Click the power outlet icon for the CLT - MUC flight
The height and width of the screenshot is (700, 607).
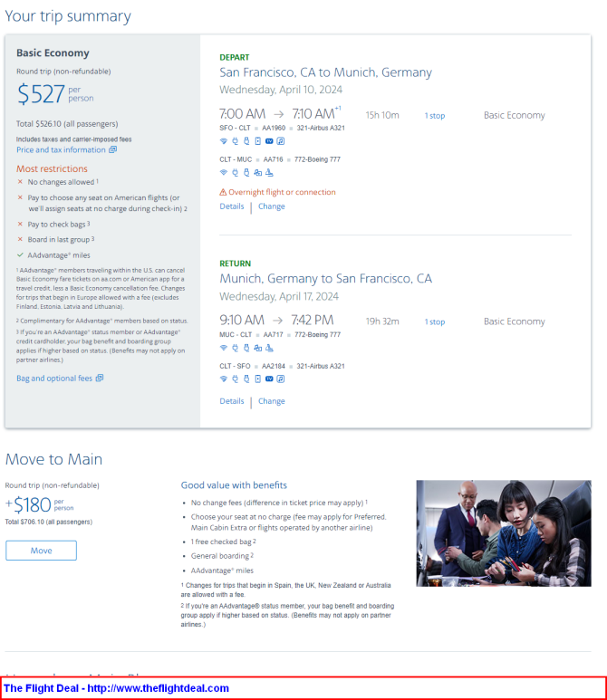235,172
